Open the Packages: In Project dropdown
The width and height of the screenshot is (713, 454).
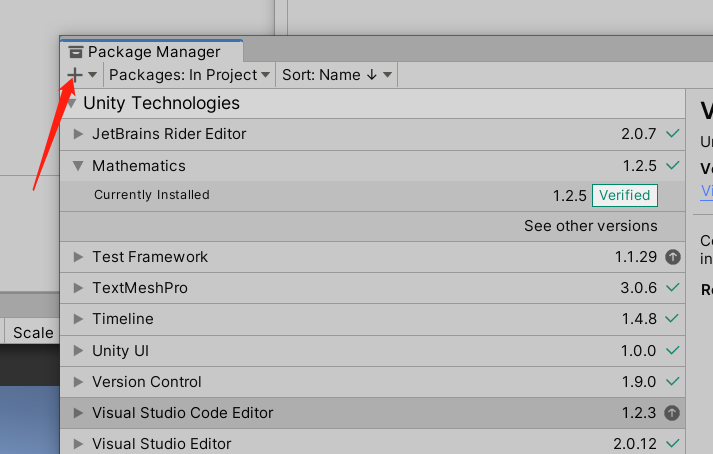click(190, 75)
